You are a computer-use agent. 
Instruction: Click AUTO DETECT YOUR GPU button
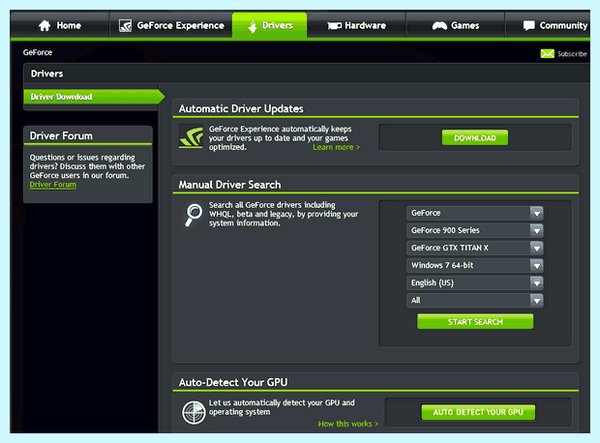(x=478, y=412)
